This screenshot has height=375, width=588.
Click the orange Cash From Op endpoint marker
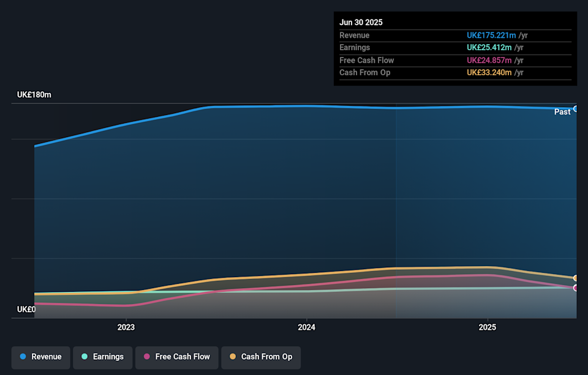point(575,278)
